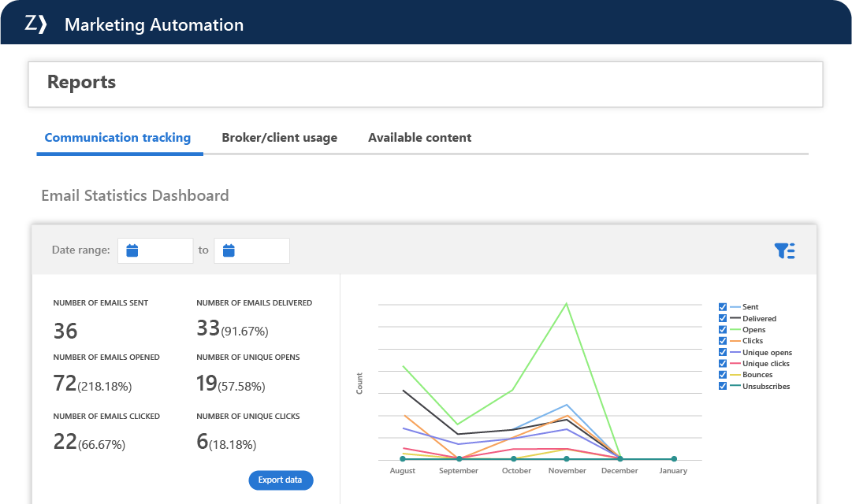
Task: Switch to Communication tracking tab
Action: (117, 138)
